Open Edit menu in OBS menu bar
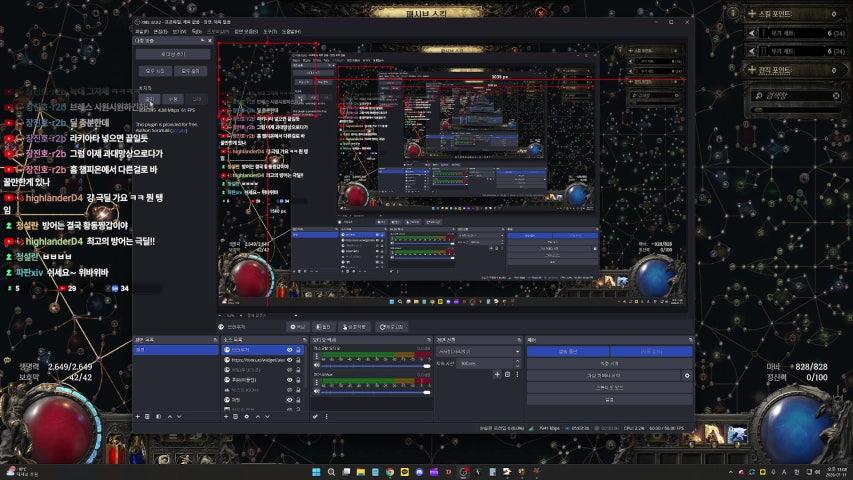The height and width of the screenshot is (480, 853). [x=160, y=32]
